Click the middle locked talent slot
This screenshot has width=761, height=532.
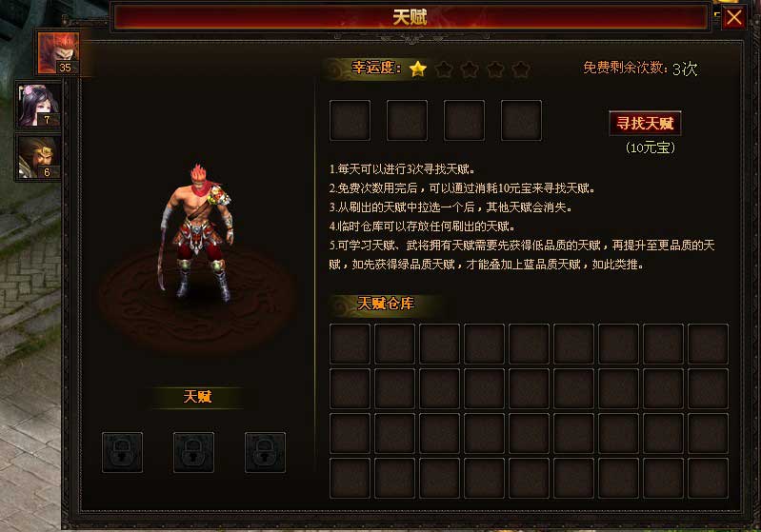193,452
